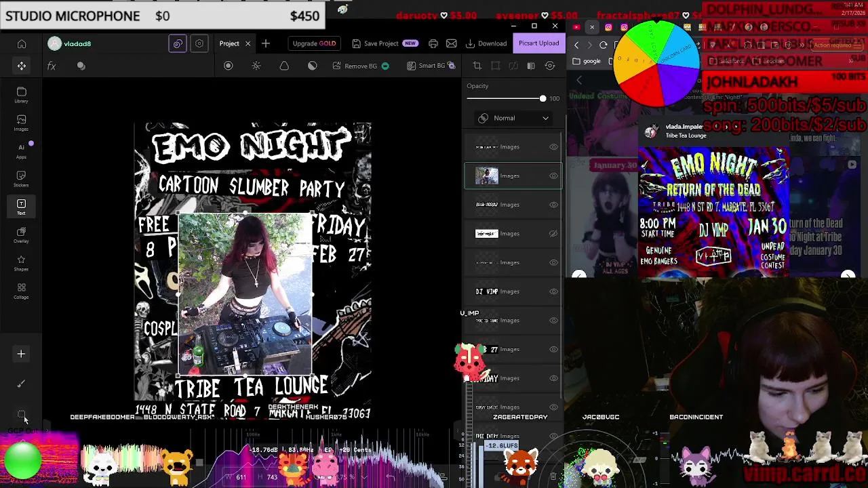This screenshot has height=488, width=868.
Task: Go to Picsart home
Action: pyautogui.click(x=22, y=44)
